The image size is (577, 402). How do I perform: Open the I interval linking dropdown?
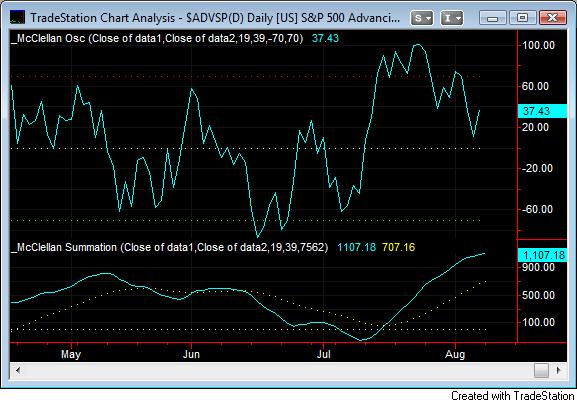pyautogui.click(x=452, y=18)
